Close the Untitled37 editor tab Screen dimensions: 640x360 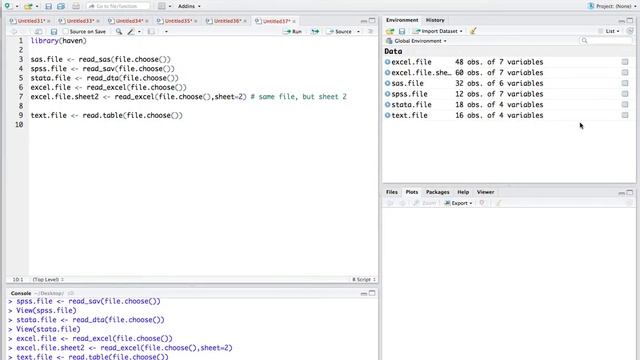point(294,21)
